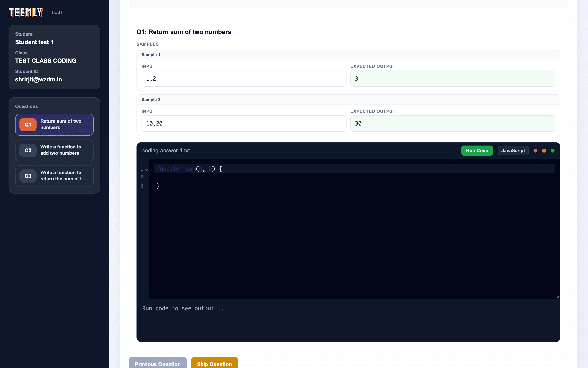This screenshot has width=588, height=368.
Task: Select the Q1 badge in Questions
Action: 28,125
